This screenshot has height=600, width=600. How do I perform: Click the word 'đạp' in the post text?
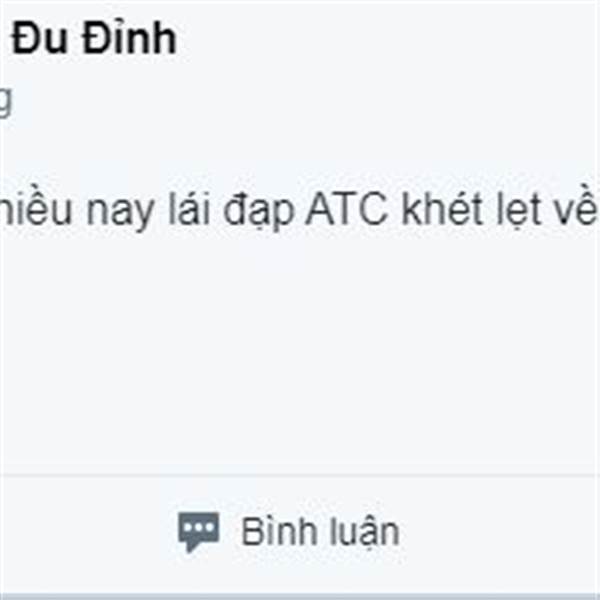tap(259, 212)
